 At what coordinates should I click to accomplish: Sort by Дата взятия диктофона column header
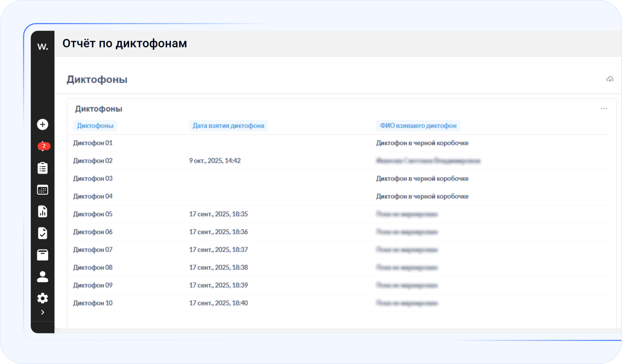[x=228, y=126]
